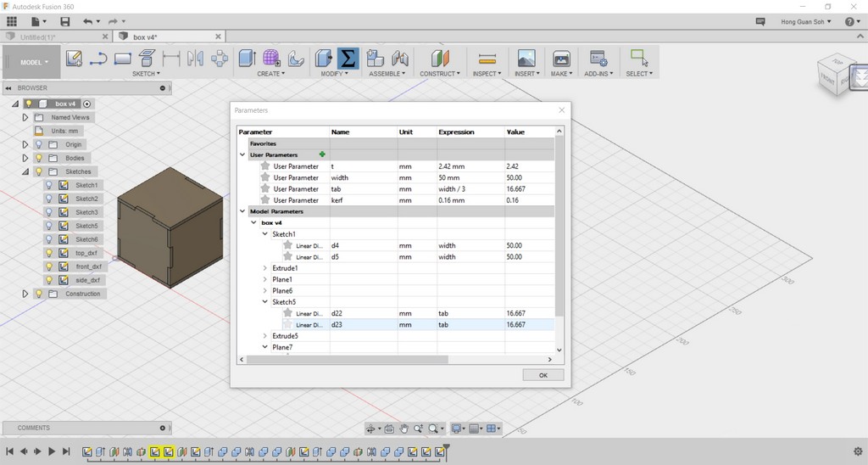Click the Extrude tool icon
Screen dimensions: 868x465
(247, 59)
